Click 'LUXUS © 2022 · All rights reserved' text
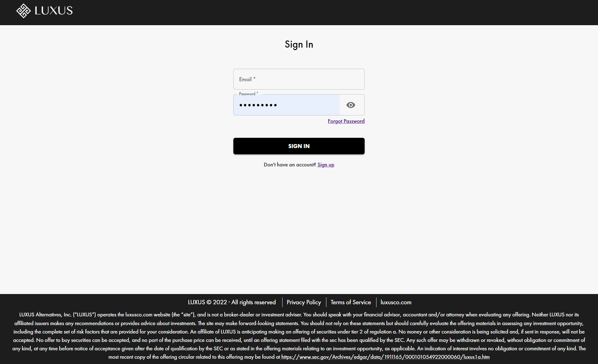Image resolution: width=598 pixels, height=364 pixels. coord(232,302)
